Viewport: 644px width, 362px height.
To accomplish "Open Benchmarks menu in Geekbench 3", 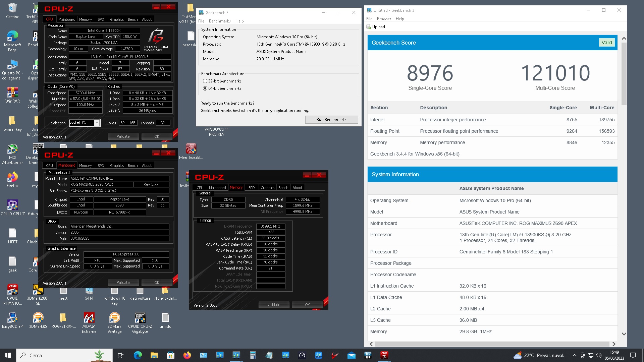I will [x=220, y=21].
